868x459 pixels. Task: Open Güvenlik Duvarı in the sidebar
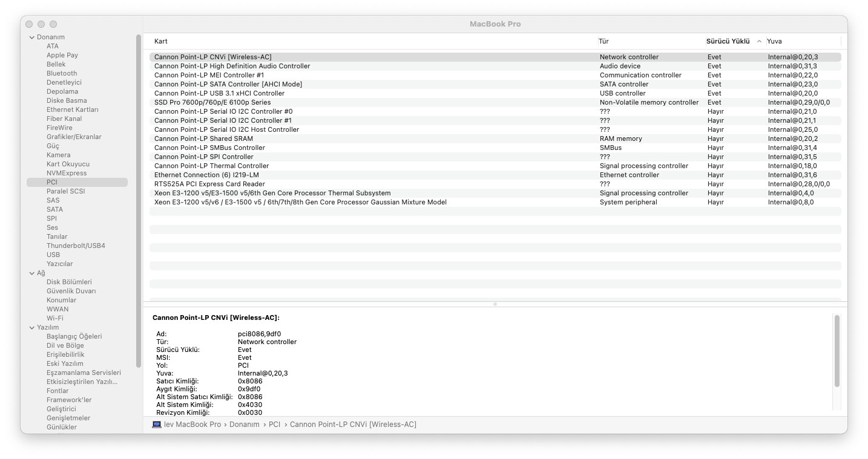pos(71,291)
